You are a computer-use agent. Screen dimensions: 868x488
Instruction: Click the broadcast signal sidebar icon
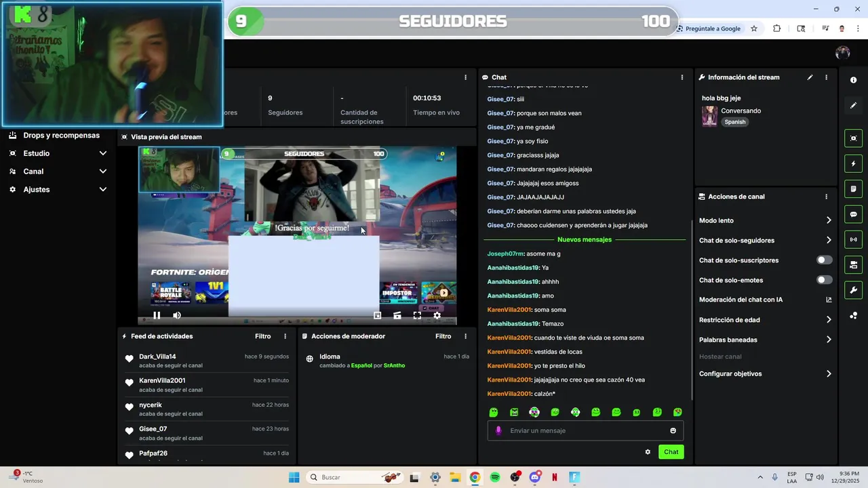pyautogui.click(x=853, y=239)
